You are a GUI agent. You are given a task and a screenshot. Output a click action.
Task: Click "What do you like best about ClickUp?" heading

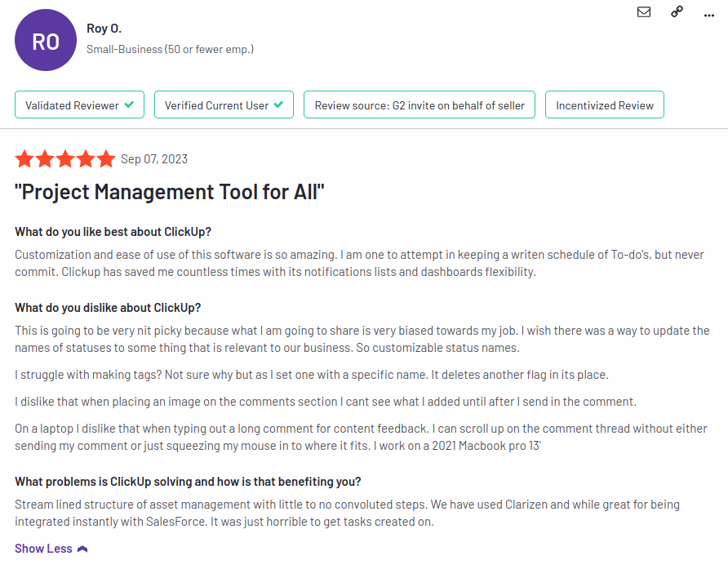(x=113, y=232)
